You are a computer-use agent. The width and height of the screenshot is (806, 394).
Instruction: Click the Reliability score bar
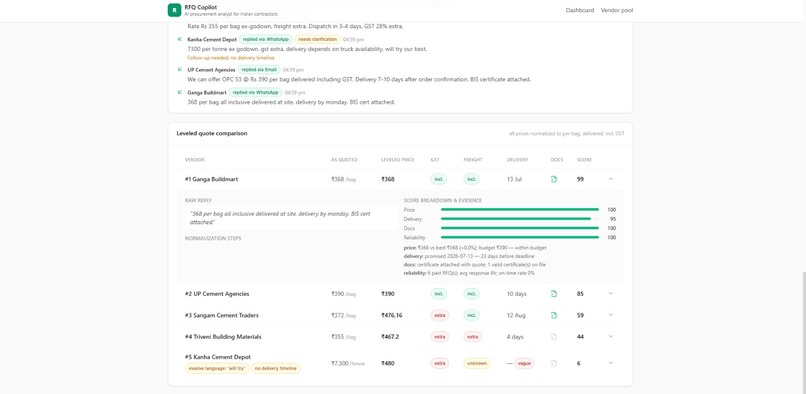pos(520,238)
